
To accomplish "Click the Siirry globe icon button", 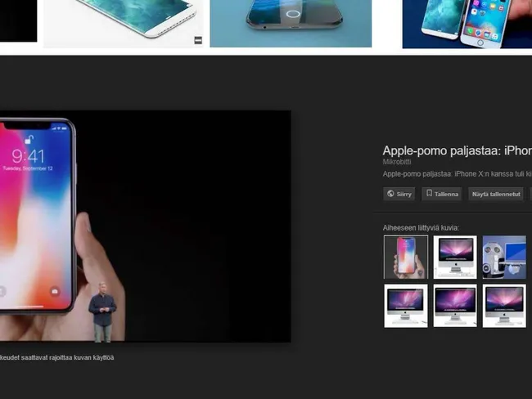I will tap(399, 194).
